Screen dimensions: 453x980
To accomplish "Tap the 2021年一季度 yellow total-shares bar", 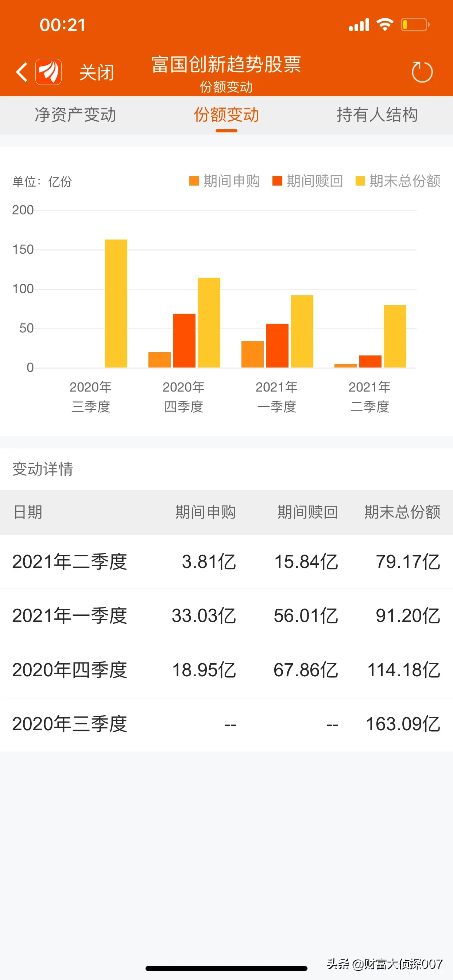I will click(x=302, y=331).
